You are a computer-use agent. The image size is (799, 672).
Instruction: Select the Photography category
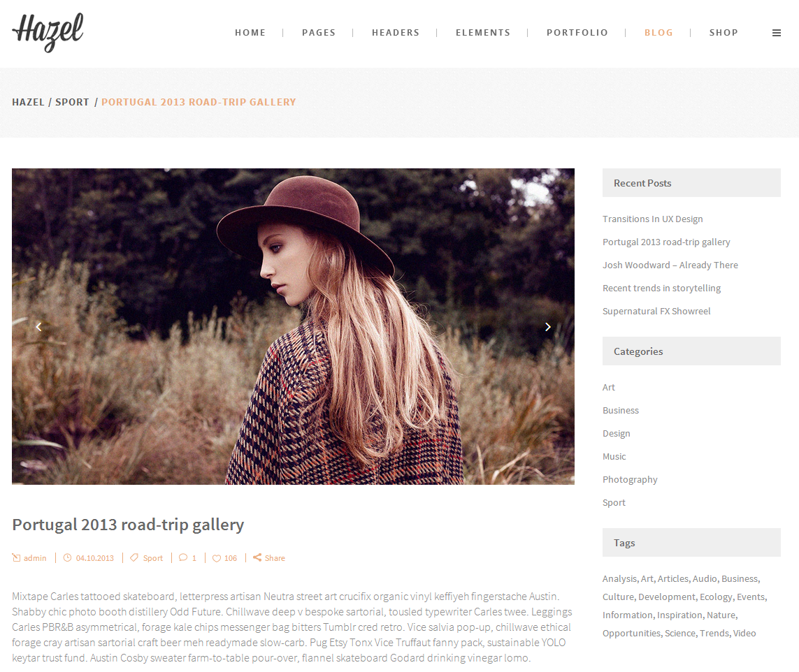(630, 480)
